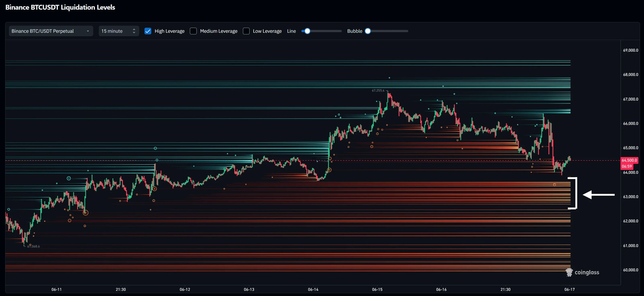Click the 06:59 countdown timer label
Screen dimensions: 644x296
coord(627,166)
